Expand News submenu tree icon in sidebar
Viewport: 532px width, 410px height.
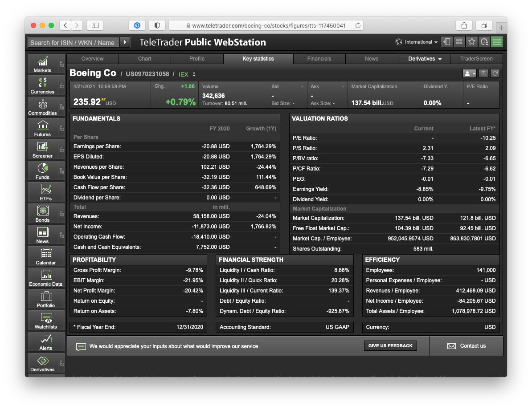click(x=61, y=235)
